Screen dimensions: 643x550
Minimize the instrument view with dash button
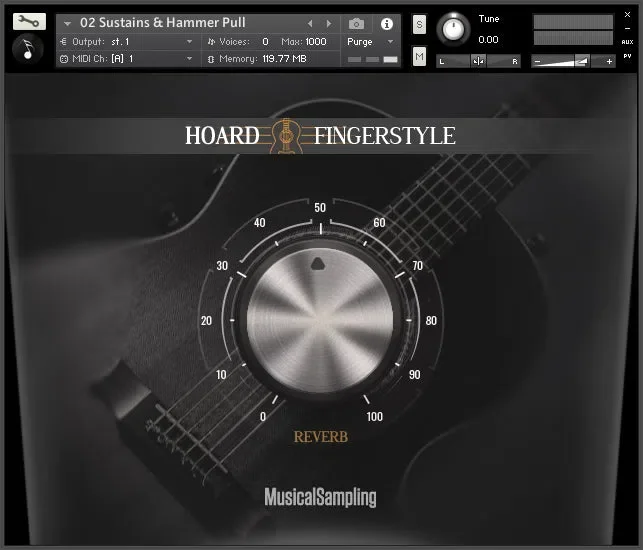click(627, 28)
